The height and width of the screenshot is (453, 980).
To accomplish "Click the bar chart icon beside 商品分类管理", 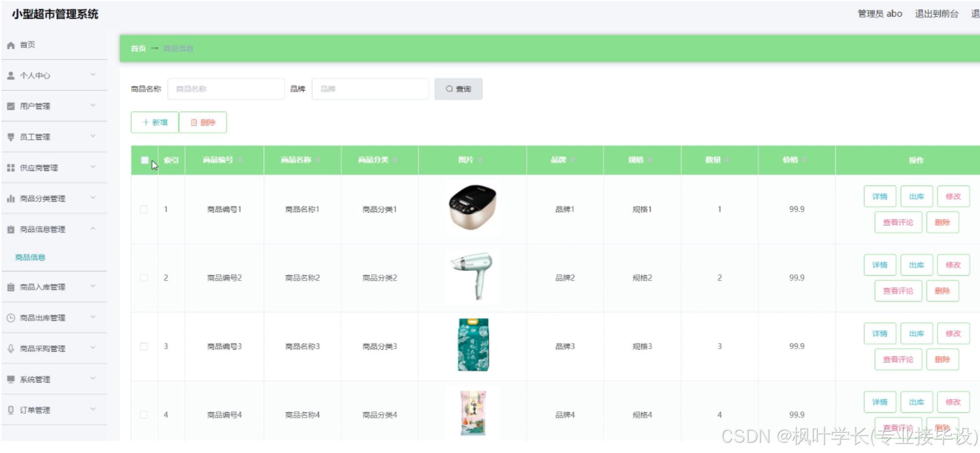I will [11, 199].
